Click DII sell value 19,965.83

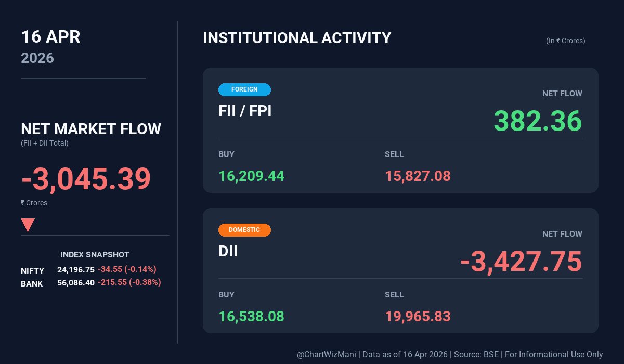(x=418, y=317)
